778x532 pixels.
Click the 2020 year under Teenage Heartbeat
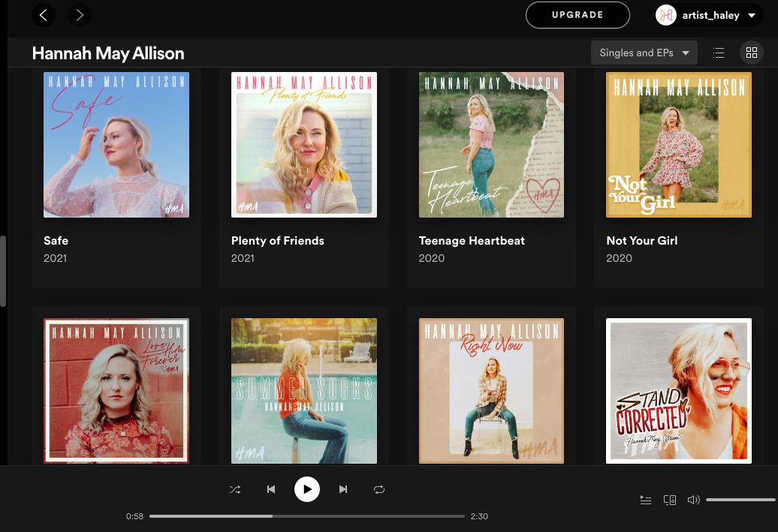[x=432, y=258]
